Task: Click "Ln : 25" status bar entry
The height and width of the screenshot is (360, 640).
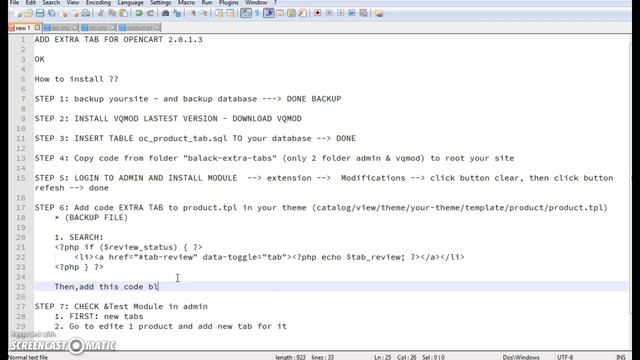Action: tap(382, 357)
